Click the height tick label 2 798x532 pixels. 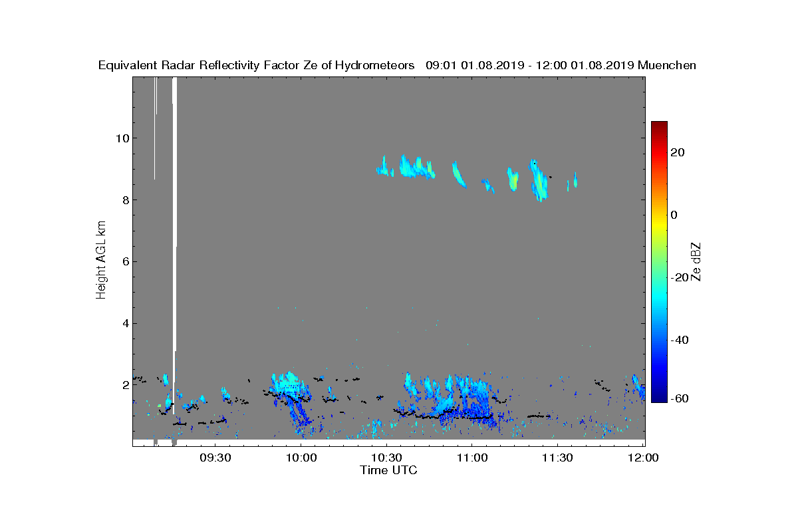[x=124, y=384]
